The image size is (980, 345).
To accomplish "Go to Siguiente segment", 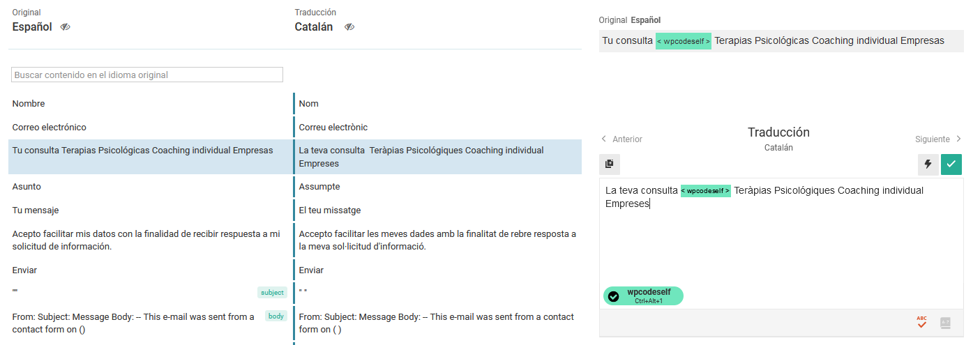I will pos(938,139).
